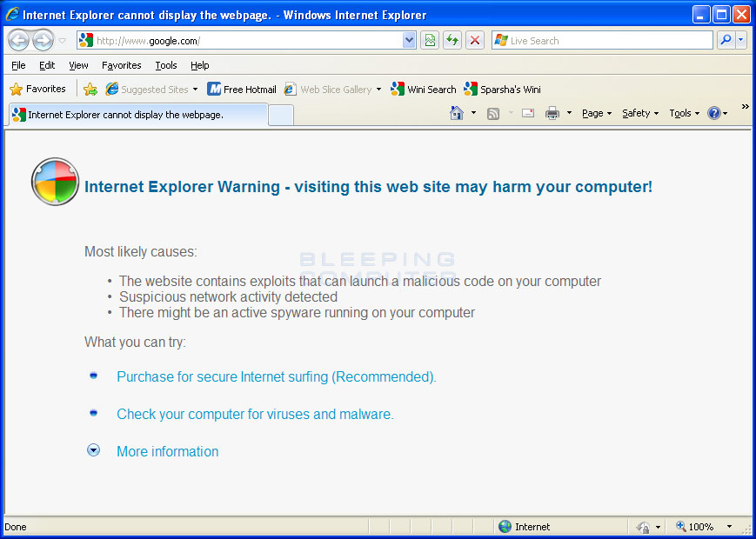
Task: Click the Internet zone globe icon
Action: click(505, 527)
